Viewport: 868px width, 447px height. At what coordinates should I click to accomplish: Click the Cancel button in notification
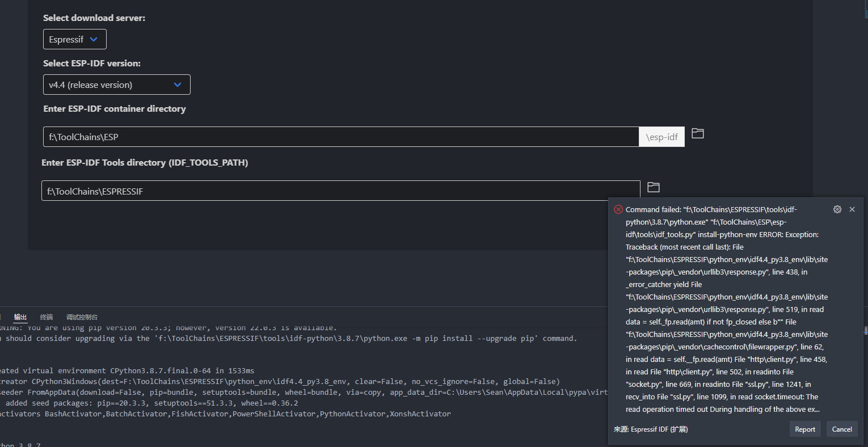pyautogui.click(x=842, y=429)
